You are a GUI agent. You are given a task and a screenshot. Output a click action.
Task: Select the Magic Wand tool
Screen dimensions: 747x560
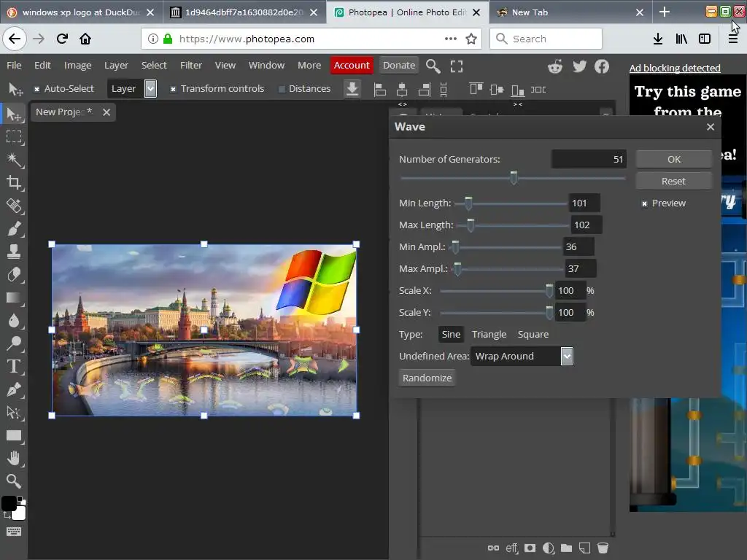click(14, 160)
